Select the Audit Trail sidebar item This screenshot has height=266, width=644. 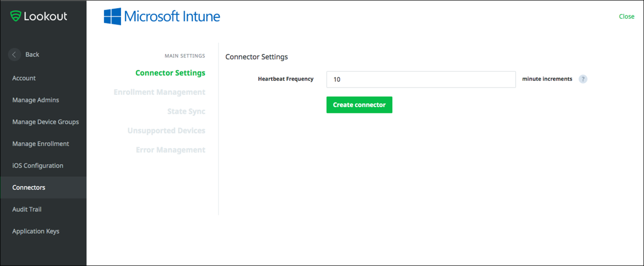[x=27, y=210]
